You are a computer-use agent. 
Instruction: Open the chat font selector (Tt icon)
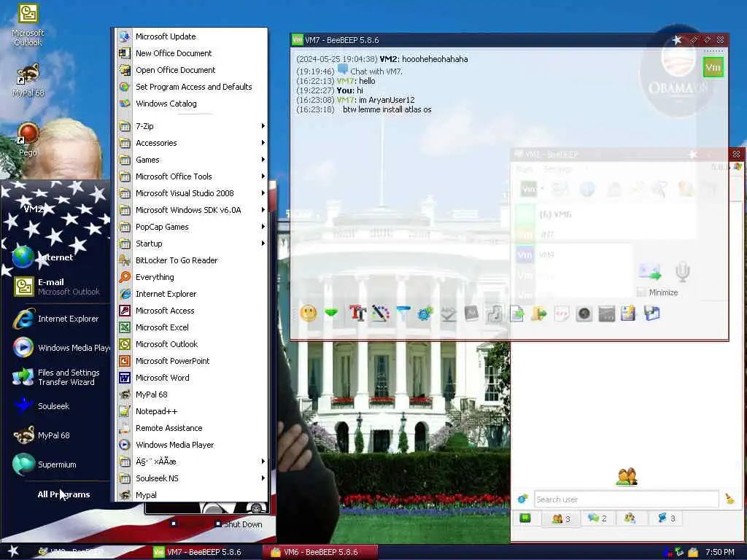tap(357, 313)
